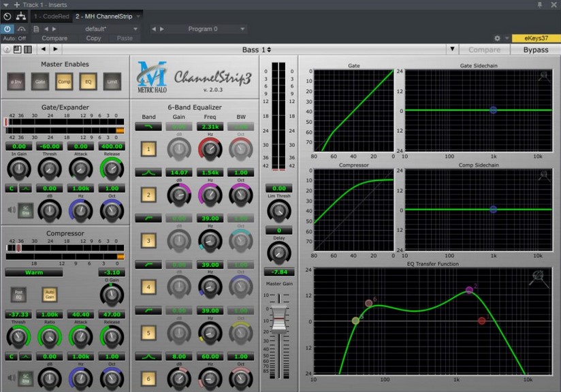This screenshot has height=392, width=561.
Task: Click the Lim Thresh knob
Action: click(x=279, y=211)
